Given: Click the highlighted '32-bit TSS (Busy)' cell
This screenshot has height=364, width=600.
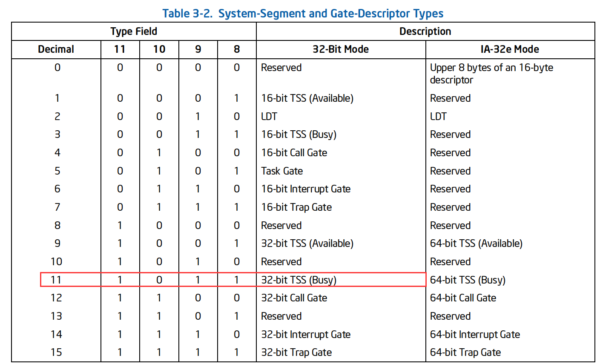Looking at the screenshot, I should pyautogui.click(x=299, y=280).
